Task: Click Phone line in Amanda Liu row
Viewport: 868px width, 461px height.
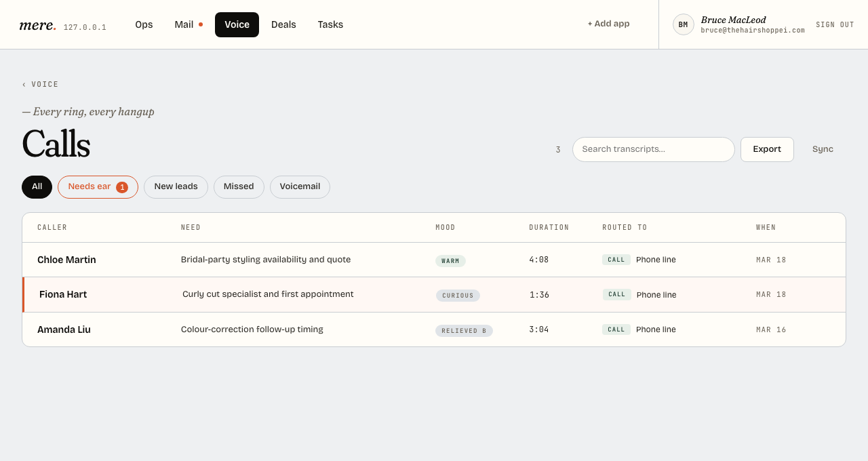Action: click(656, 329)
